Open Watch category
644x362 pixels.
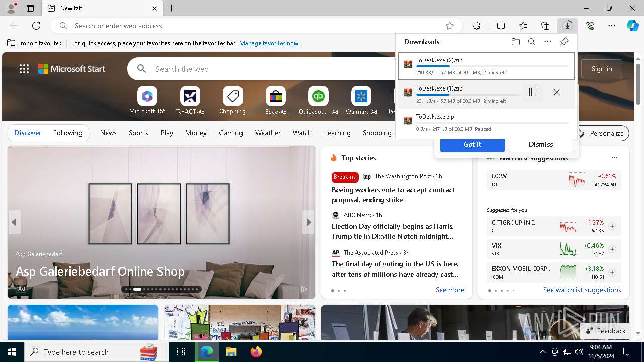pos(302,133)
